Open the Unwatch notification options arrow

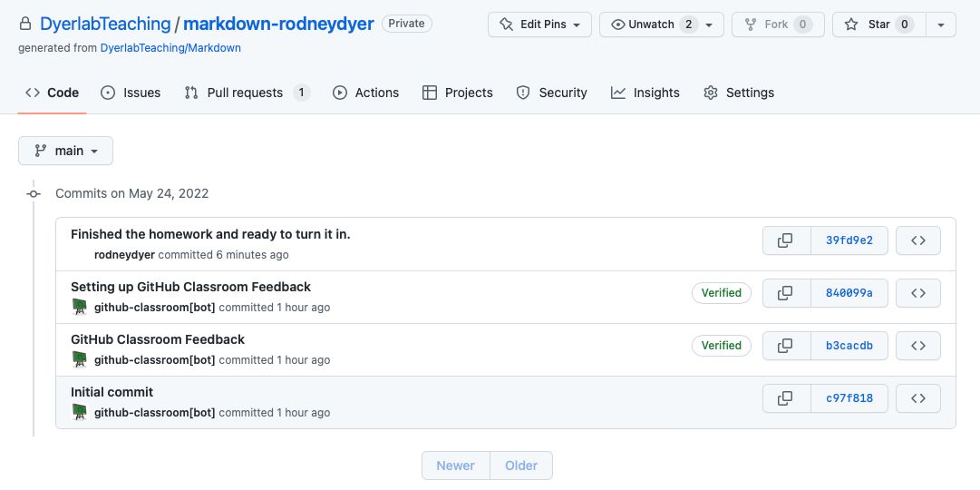(x=709, y=24)
